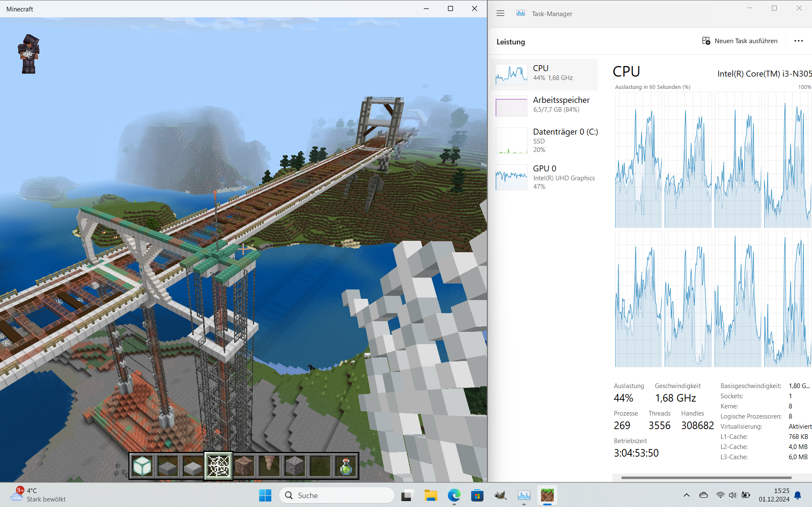Open the Task Manager hamburger navigation menu
The image size is (812, 507).
coord(500,13)
